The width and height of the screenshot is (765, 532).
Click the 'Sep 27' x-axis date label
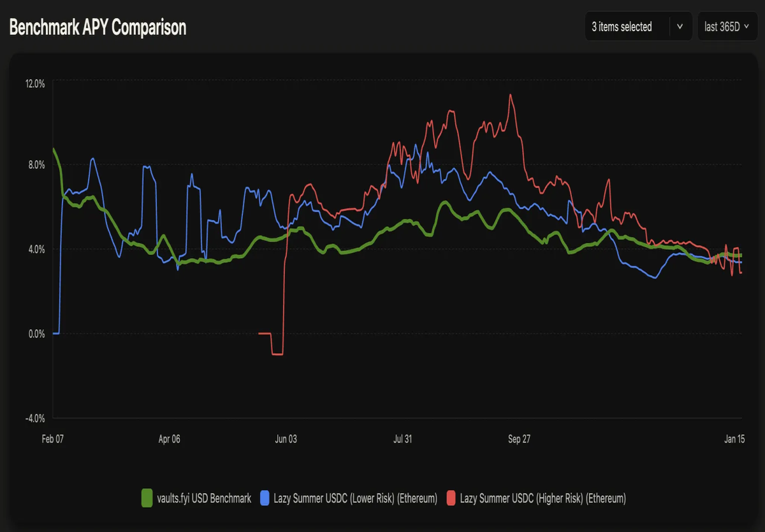(x=519, y=439)
